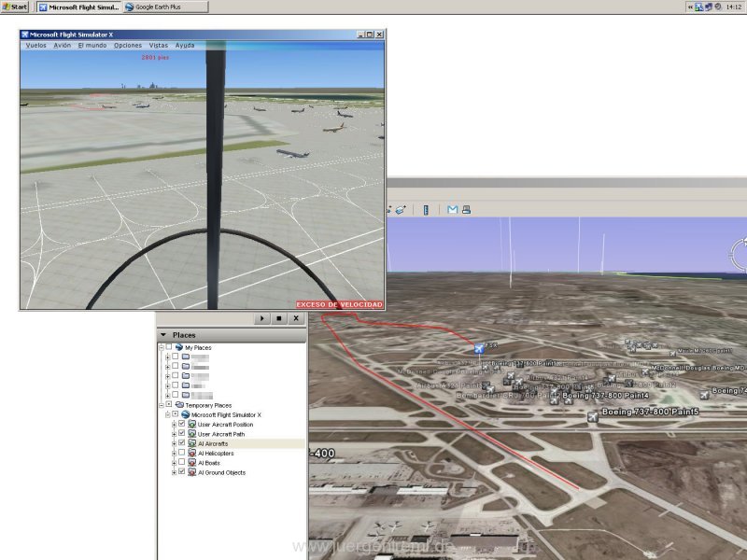
Task: Click the Start button
Action: (x=15, y=7)
